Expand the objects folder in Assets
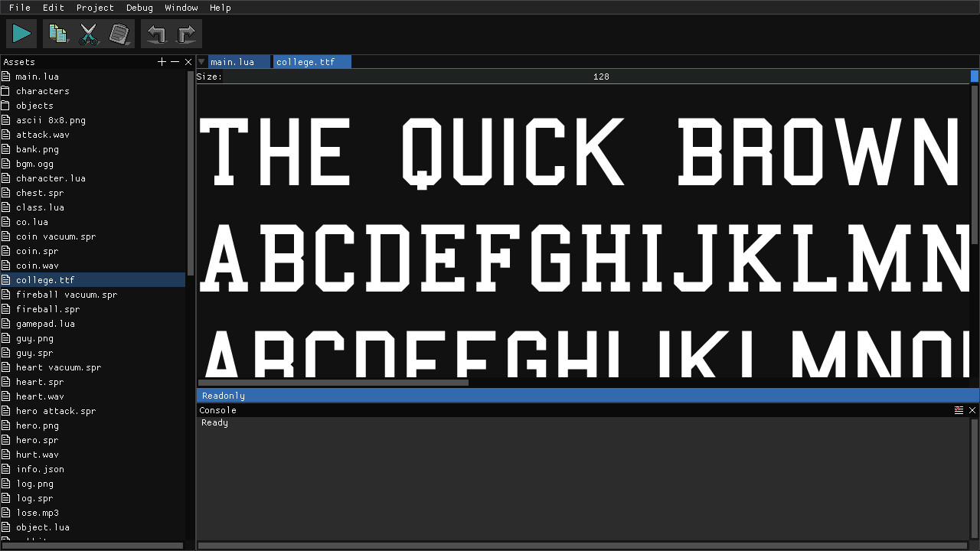Image resolution: width=980 pixels, height=551 pixels. point(34,105)
